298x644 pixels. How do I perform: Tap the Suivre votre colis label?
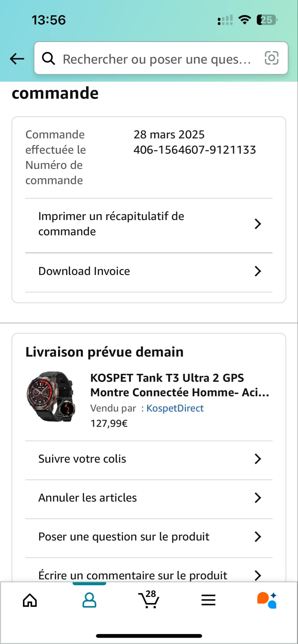click(x=82, y=459)
